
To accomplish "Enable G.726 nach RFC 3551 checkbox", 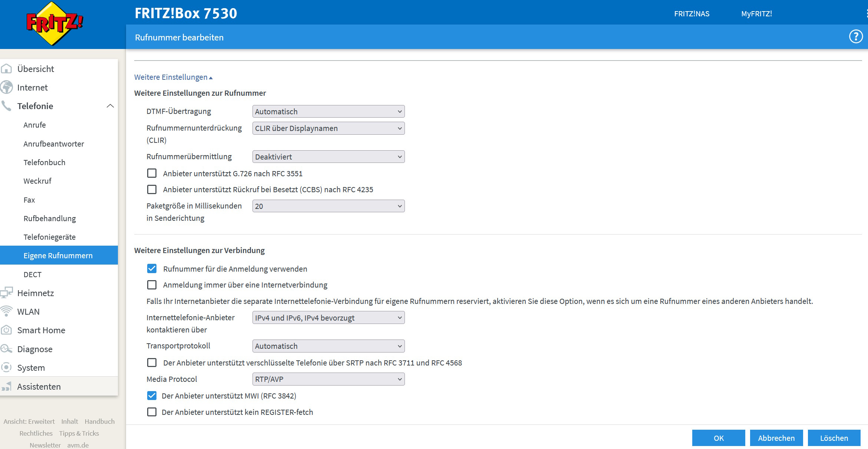I will coord(152,173).
